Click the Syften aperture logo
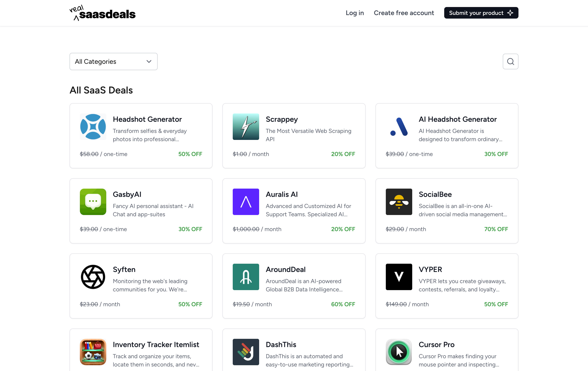The width and height of the screenshot is (588, 371). (x=93, y=277)
